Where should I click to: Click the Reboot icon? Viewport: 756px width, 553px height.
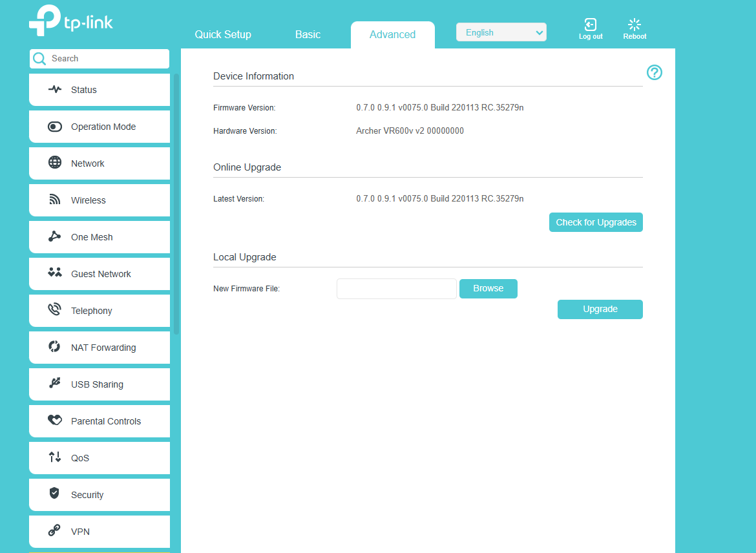635,25
